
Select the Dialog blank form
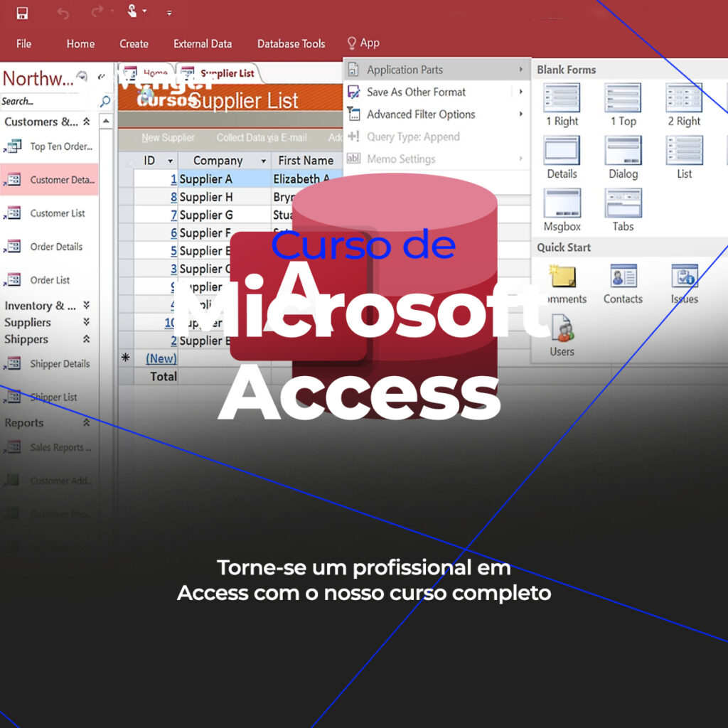pos(623,158)
